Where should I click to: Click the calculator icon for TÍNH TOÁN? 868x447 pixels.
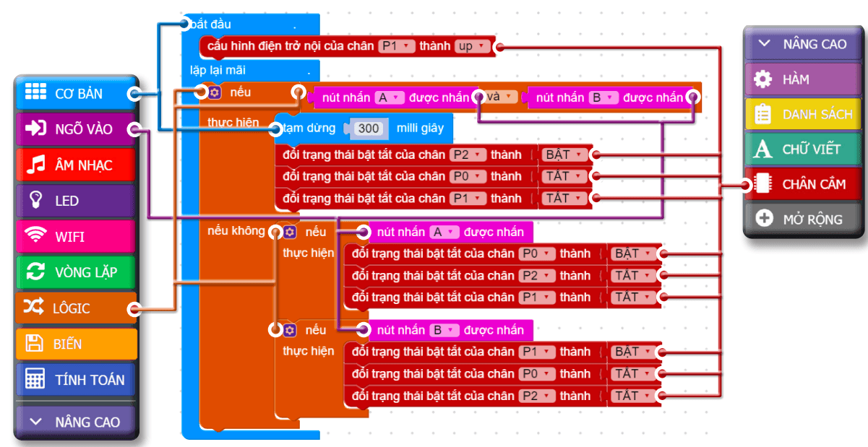click(x=35, y=379)
